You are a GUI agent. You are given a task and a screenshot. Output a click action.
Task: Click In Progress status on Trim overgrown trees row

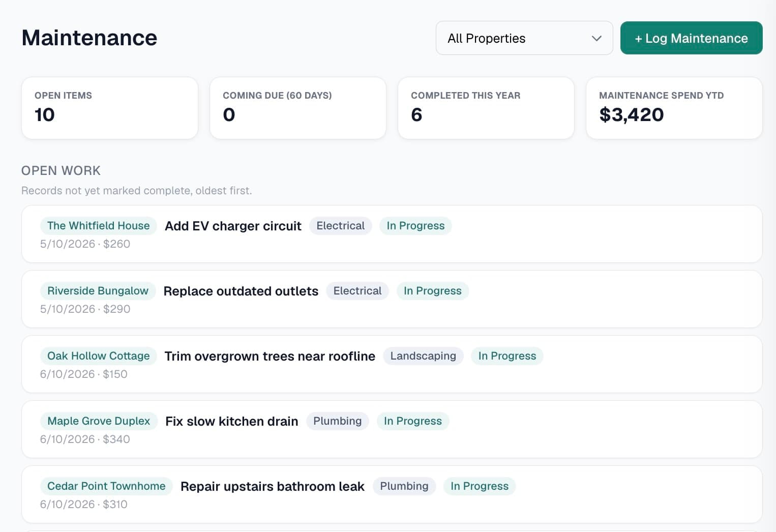pyautogui.click(x=507, y=356)
